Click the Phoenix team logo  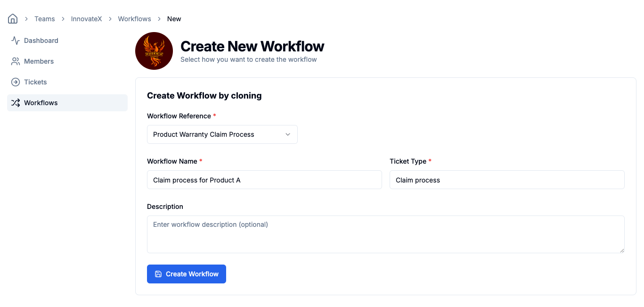click(x=154, y=50)
